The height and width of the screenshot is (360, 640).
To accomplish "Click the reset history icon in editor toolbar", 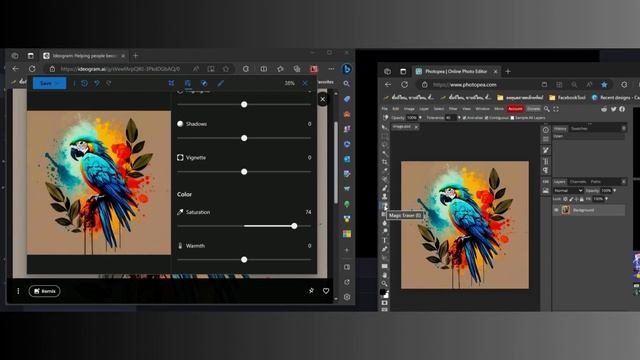I will pyautogui.click(x=84, y=83).
